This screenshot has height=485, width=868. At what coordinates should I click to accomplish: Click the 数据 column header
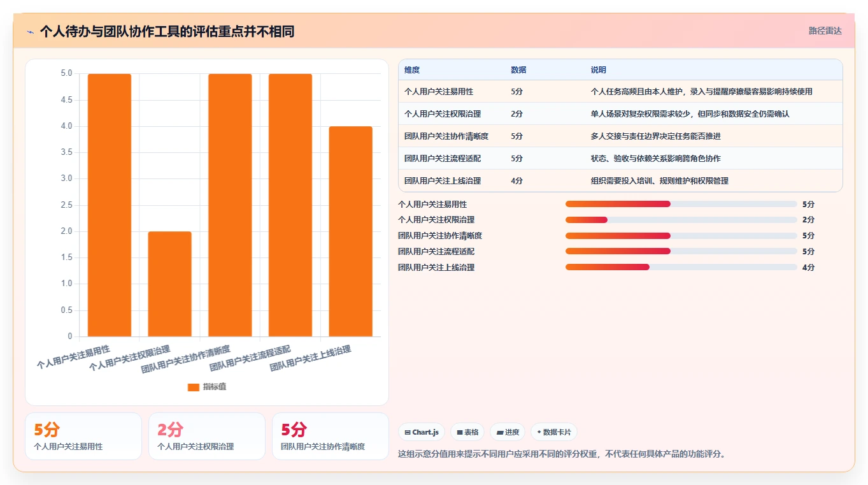click(518, 70)
